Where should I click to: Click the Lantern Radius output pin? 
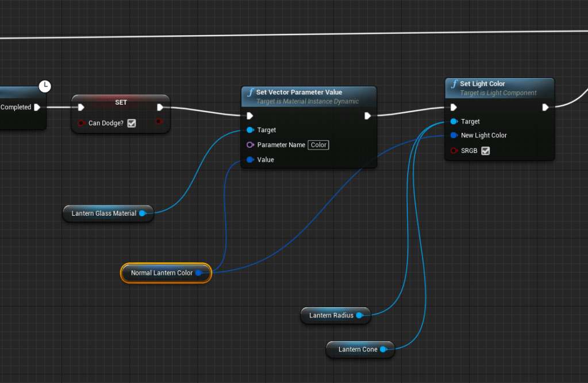[359, 315]
